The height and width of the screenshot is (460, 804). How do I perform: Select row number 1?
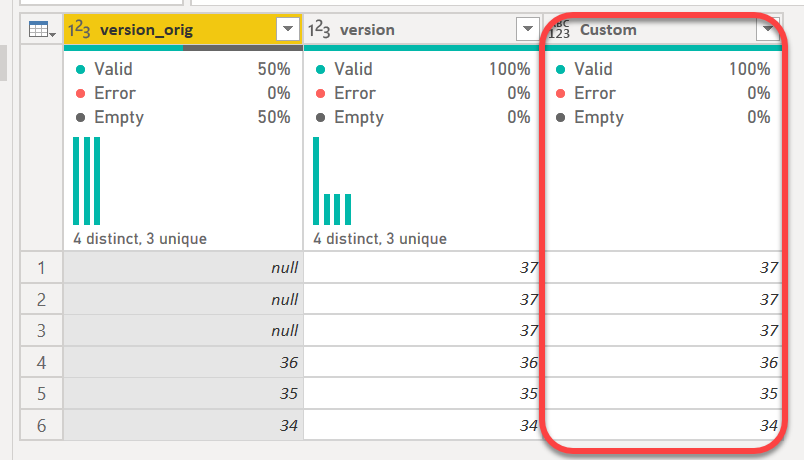[x=42, y=267]
